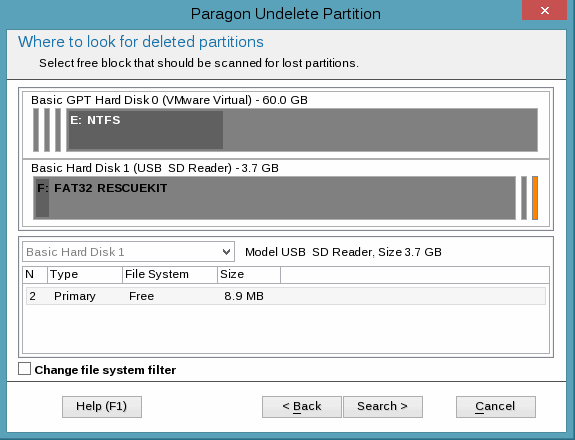Select the gray block left of the orange block

click(524, 198)
